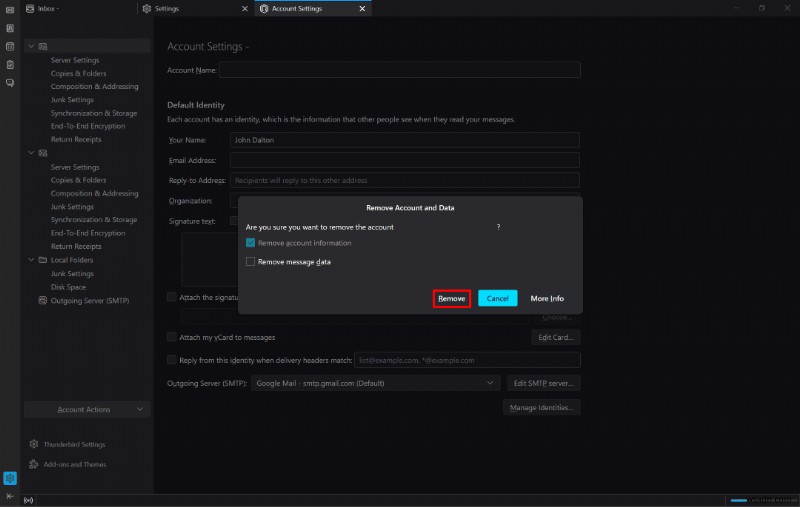This screenshot has height=507, width=800.
Task: Open the Address Book space icon
Action: (x=10, y=28)
